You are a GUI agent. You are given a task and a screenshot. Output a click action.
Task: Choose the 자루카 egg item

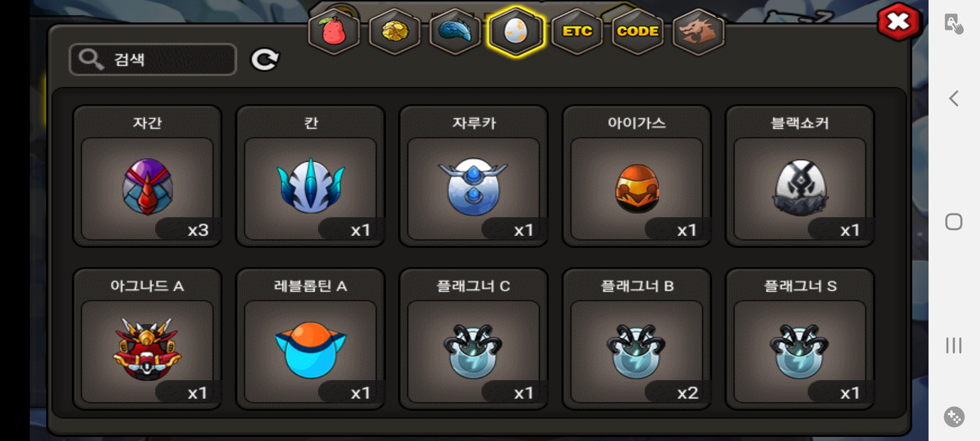[474, 176]
